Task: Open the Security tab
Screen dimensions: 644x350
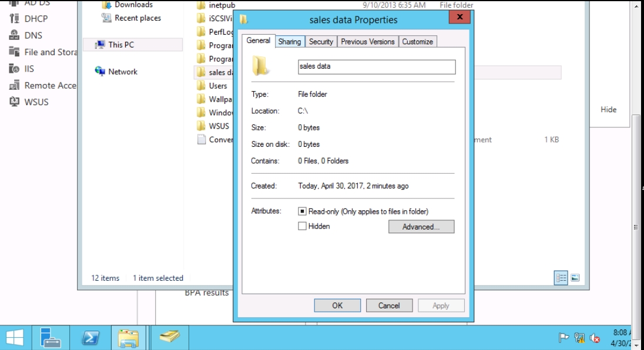Action: (x=321, y=42)
